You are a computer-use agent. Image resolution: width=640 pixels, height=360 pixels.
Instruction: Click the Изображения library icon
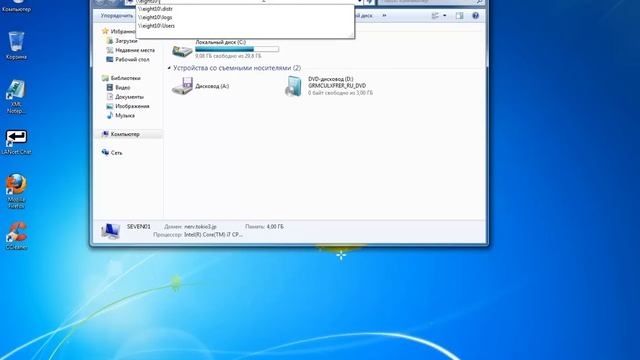pyautogui.click(x=109, y=106)
